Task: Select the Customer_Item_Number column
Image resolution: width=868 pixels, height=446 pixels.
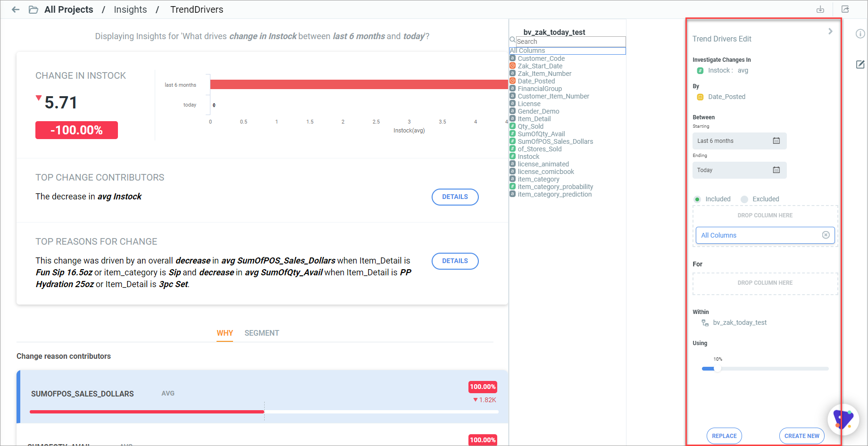Action: [x=553, y=96]
